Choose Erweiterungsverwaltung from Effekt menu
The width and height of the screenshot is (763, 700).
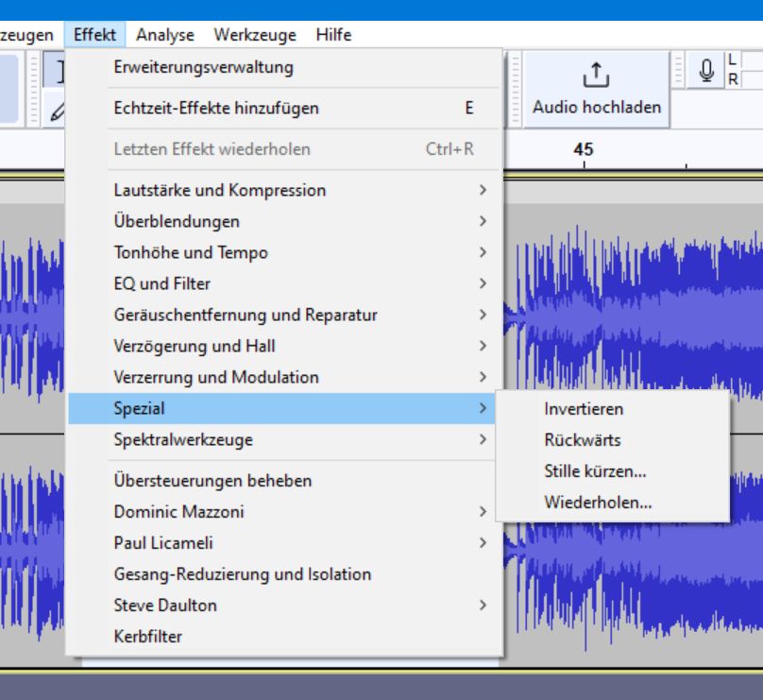point(203,67)
